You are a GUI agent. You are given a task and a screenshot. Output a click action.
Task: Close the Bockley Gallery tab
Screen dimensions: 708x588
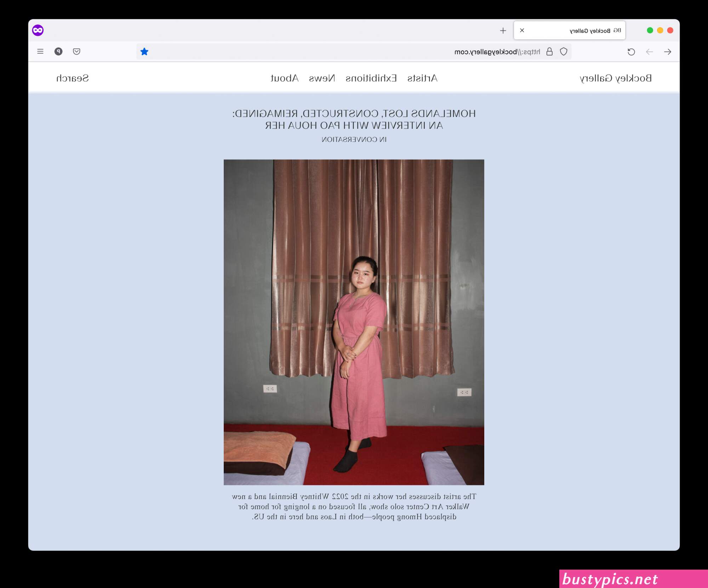click(x=522, y=30)
